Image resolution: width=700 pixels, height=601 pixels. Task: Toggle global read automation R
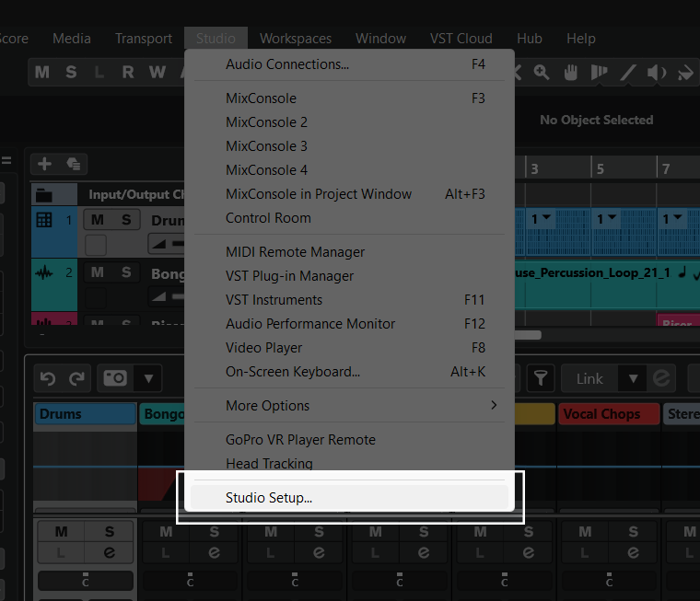coord(128,73)
